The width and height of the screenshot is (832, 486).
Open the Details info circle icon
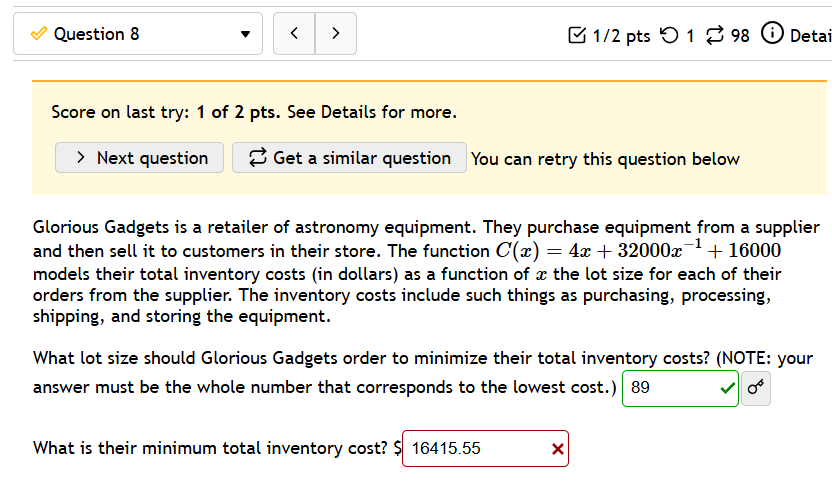(x=773, y=35)
